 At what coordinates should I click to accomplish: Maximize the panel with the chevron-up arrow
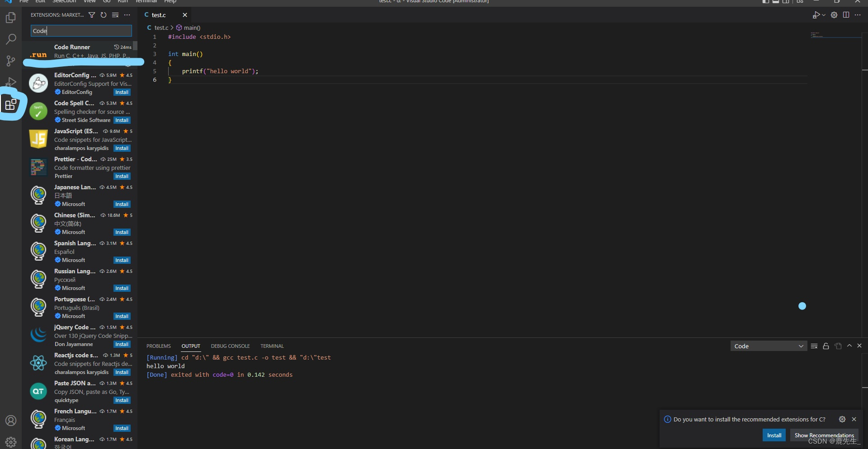(849, 346)
